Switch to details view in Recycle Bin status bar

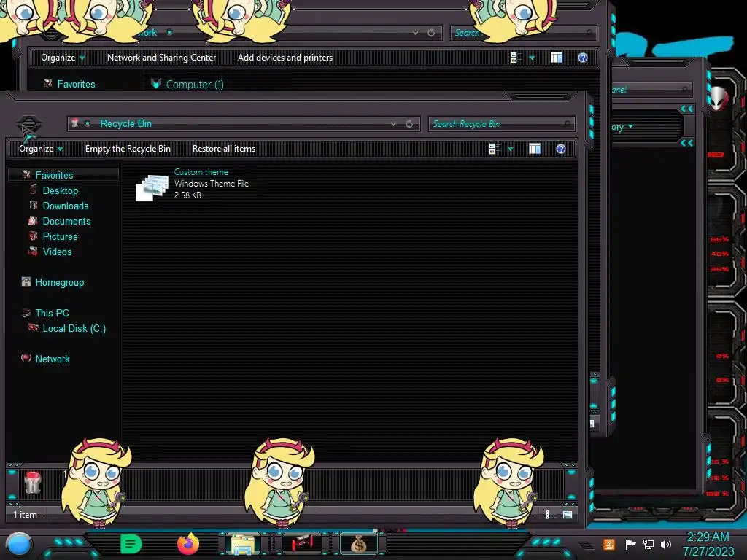point(548,514)
